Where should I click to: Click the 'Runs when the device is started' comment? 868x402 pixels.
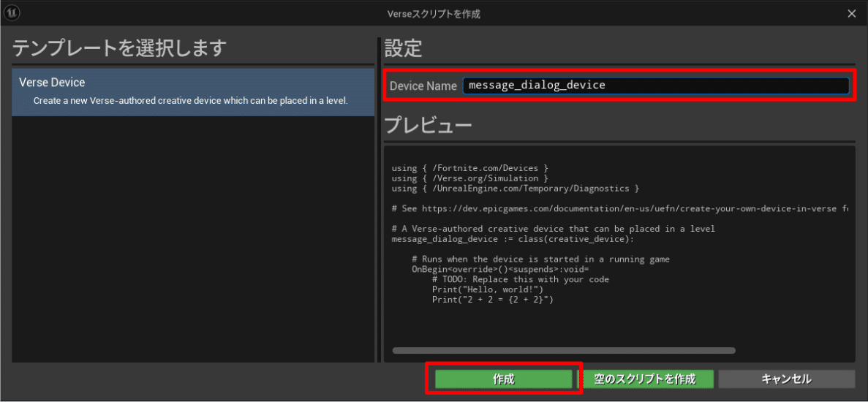[x=541, y=259]
